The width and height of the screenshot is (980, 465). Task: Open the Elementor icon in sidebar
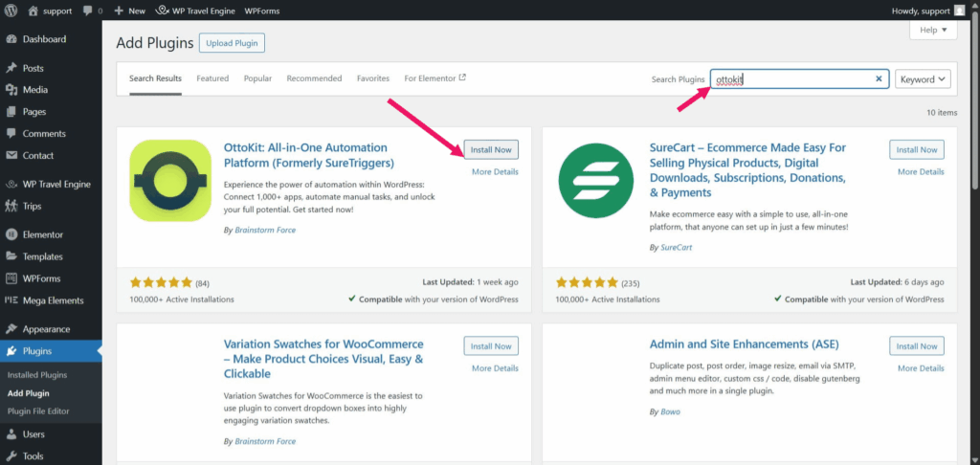coord(11,235)
